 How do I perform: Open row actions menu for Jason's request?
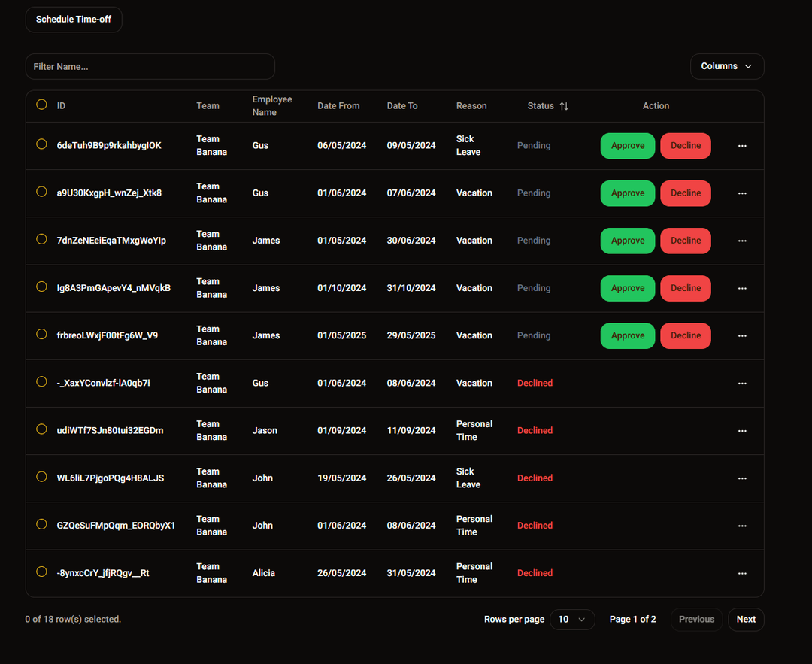(x=742, y=431)
